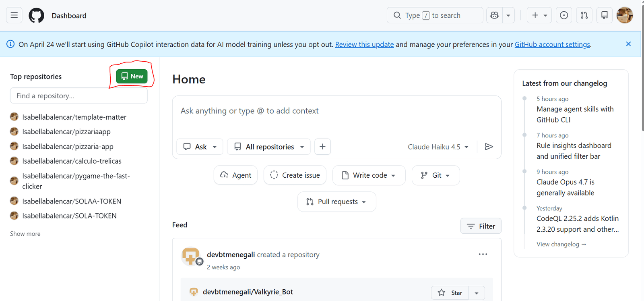Open the hamburger navigation menu
The width and height of the screenshot is (644, 301).
[x=14, y=15]
